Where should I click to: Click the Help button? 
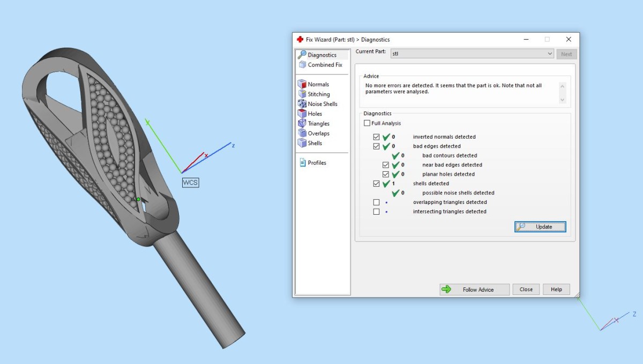556,290
